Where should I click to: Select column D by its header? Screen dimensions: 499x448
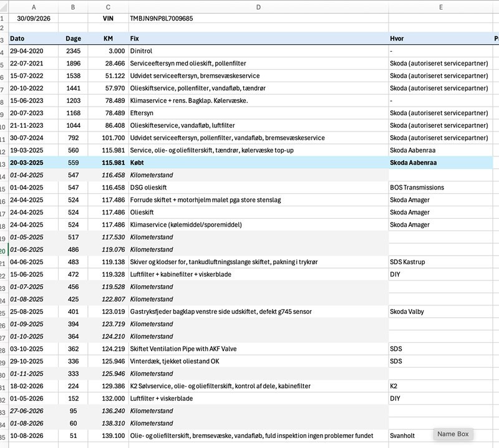pyautogui.click(x=258, y=7)
